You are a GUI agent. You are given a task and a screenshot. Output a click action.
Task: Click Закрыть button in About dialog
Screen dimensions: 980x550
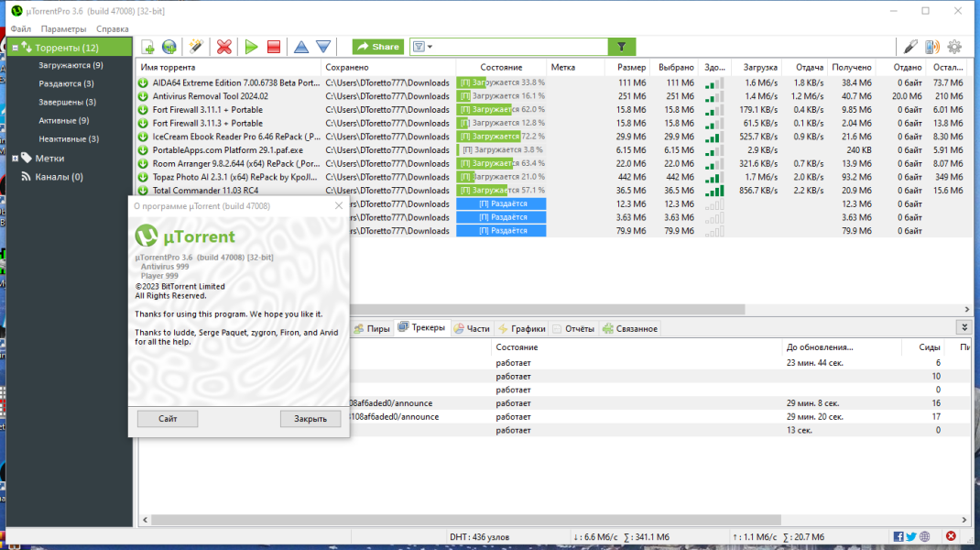(310, 419)
